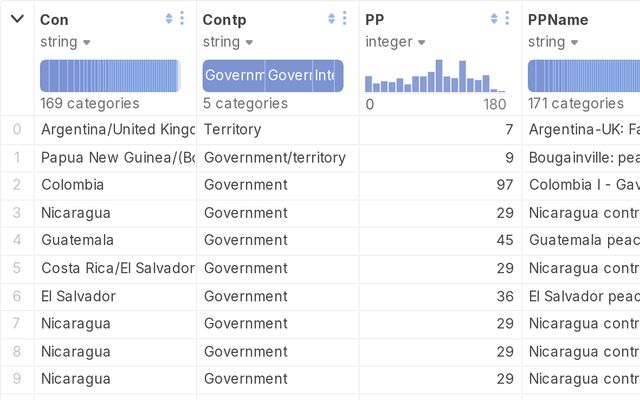Open the PP integer type dropdown
The image size is (640, 400).
point(394,42)
